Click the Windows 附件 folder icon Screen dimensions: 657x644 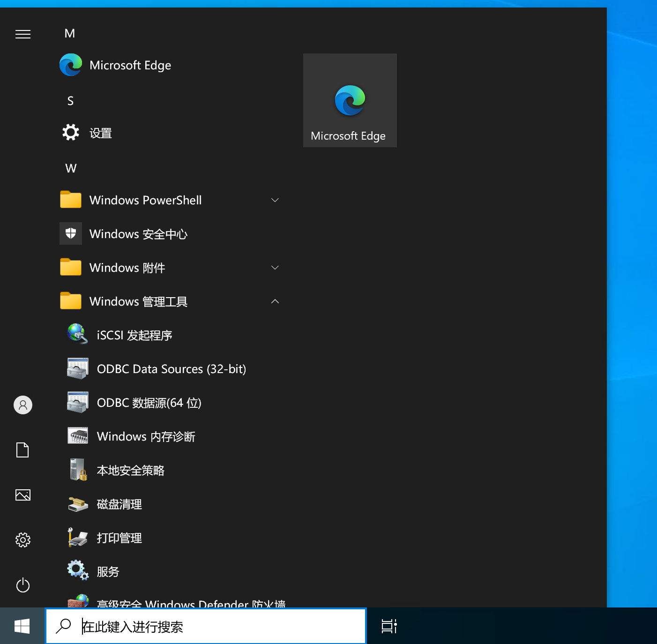(71, 267)
